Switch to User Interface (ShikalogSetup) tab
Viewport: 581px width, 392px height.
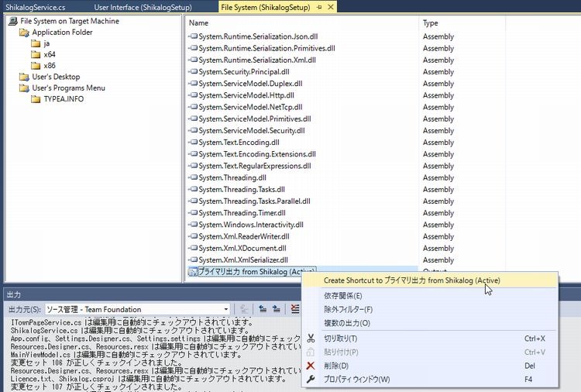[x=150, y=7]
